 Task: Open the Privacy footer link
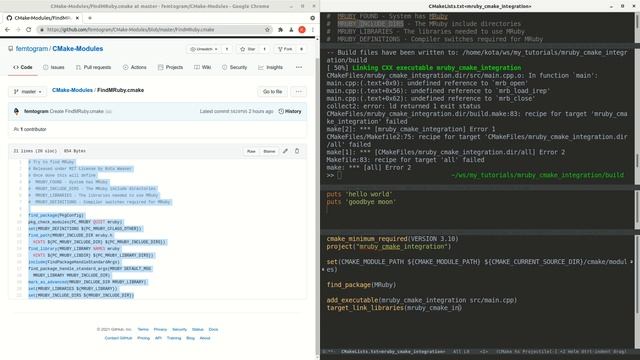(x=160, y=329)
